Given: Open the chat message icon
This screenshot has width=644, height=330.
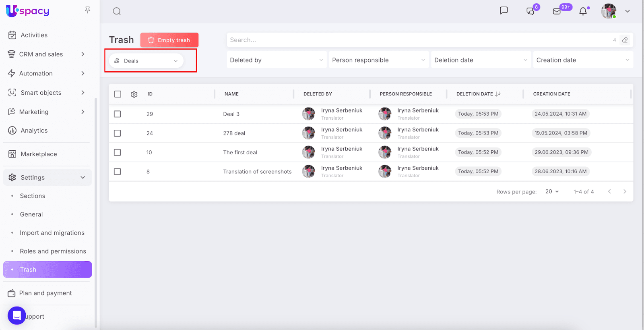Looking at the screenshot, I should tap(504, 11).
